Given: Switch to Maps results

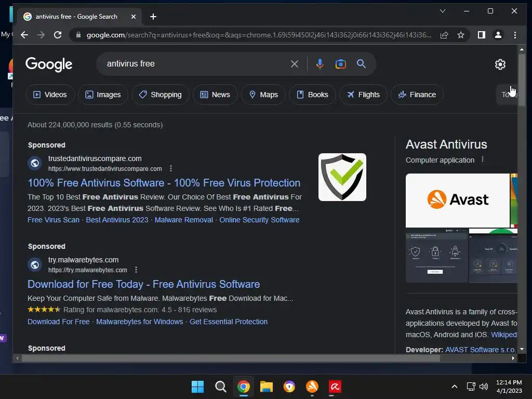Looking at the screenshot, I should [263, 95].
